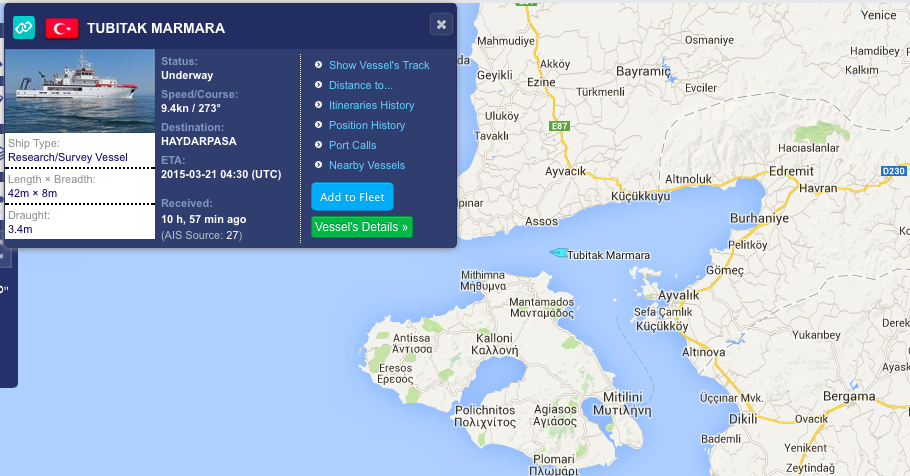The height and width of the screenshot is (476, 910).
Task: Click the Turkish flag icon
Action: (x=62, y=28)
